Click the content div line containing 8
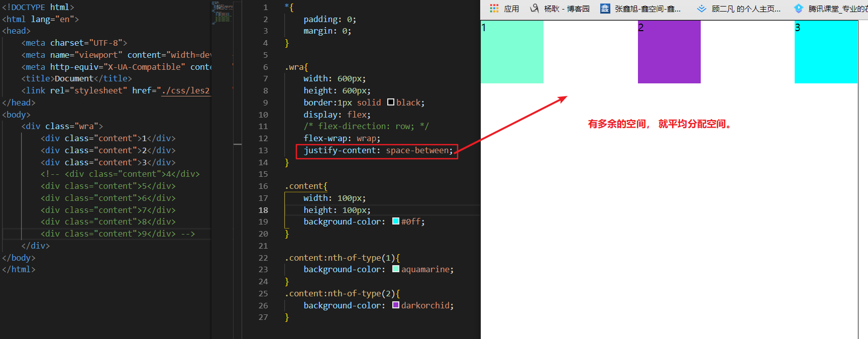 click(108, 221)
